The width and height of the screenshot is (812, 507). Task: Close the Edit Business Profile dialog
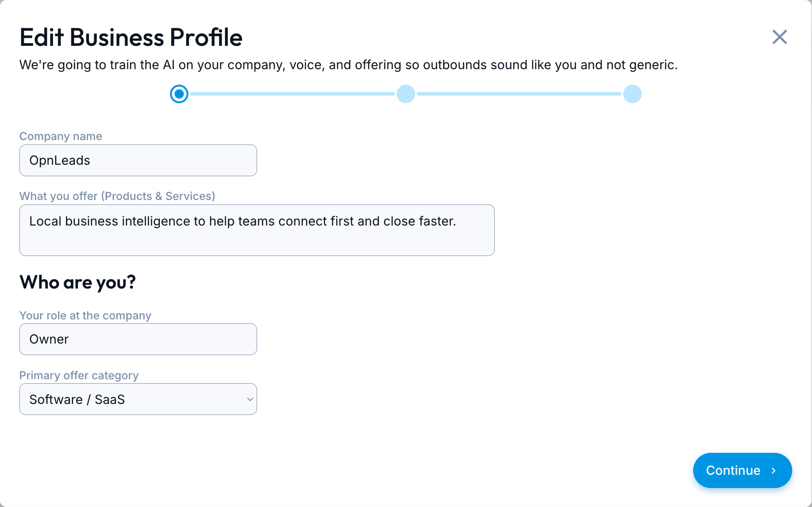click(x=779, y=37)
